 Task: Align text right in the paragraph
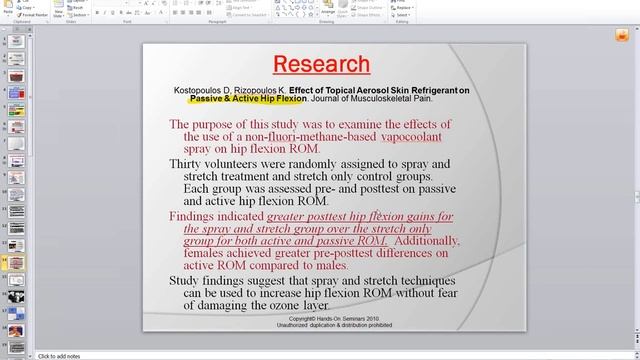(191, 13)
